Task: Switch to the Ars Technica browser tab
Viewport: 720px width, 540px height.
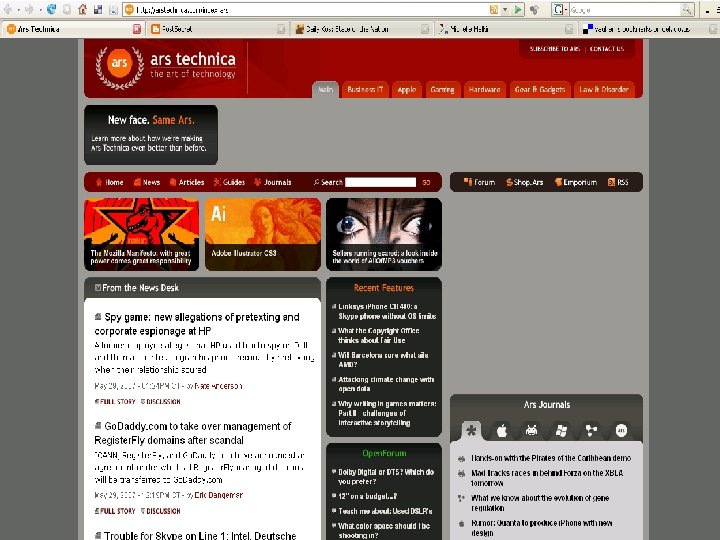Action: click(x=73, y=29)
